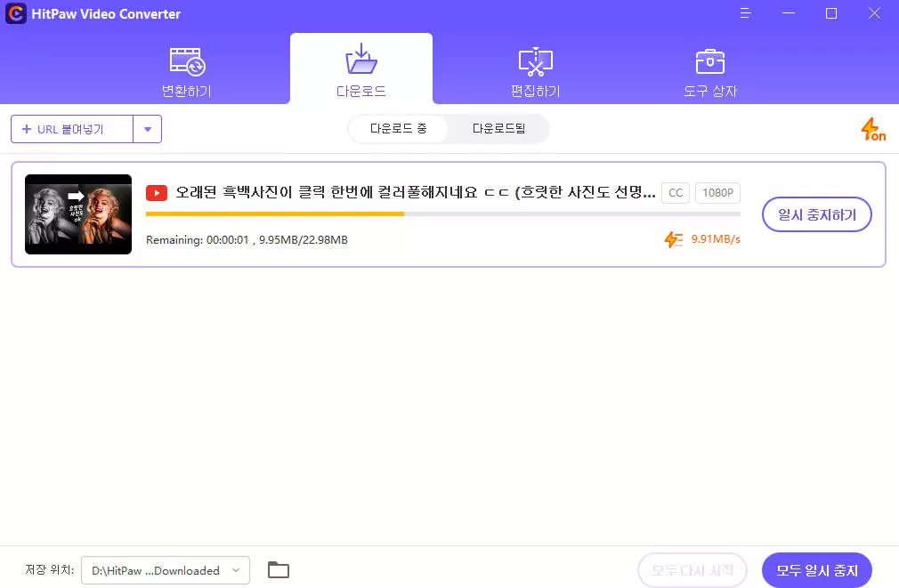Switch to the 편집하기 edit tab

coord(535,71)
